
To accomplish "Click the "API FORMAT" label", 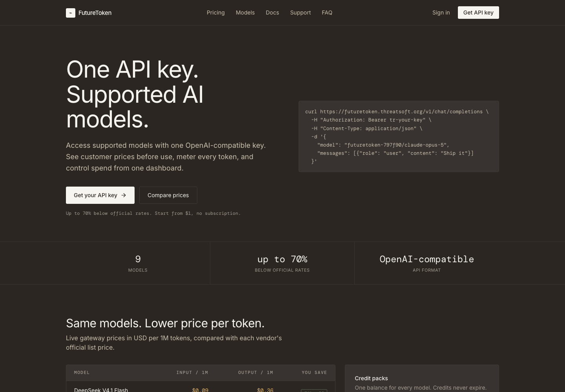I will coord(426,270).
